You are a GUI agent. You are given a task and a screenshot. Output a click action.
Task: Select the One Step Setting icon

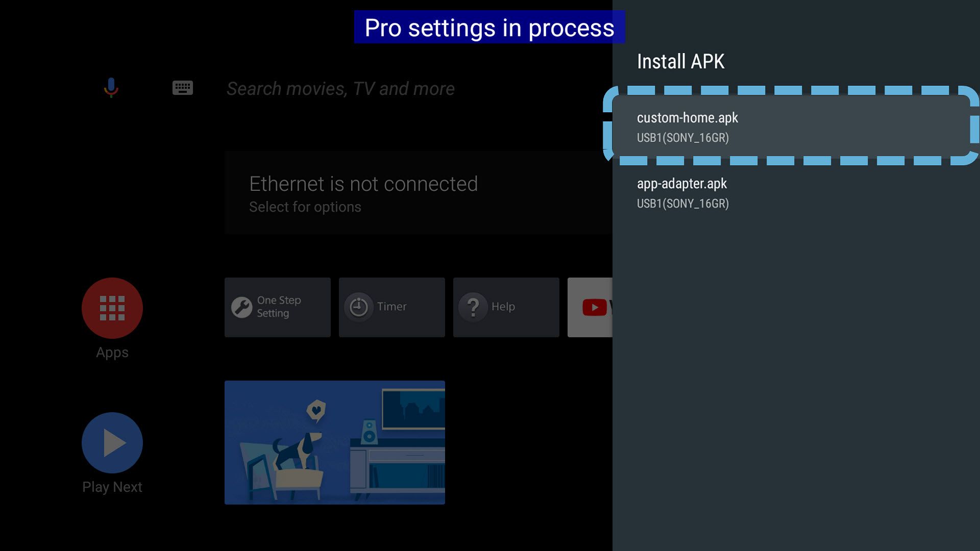tap(241, 307)
